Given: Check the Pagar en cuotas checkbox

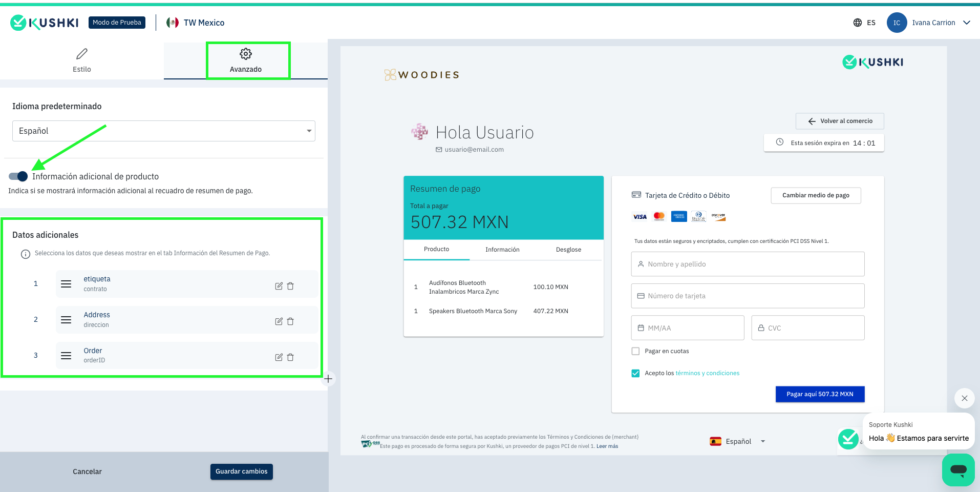Looking at the screenshot, I should pos(636,351).
